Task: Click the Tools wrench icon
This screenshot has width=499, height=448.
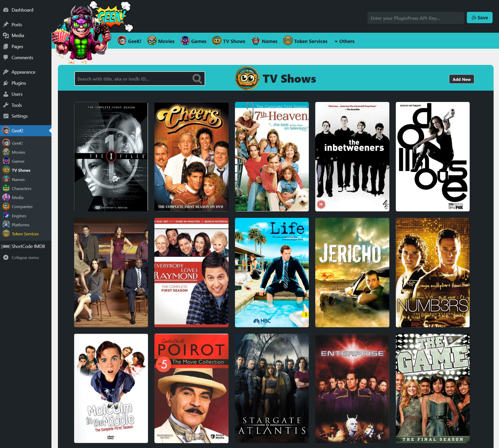Action: [6, 105]
